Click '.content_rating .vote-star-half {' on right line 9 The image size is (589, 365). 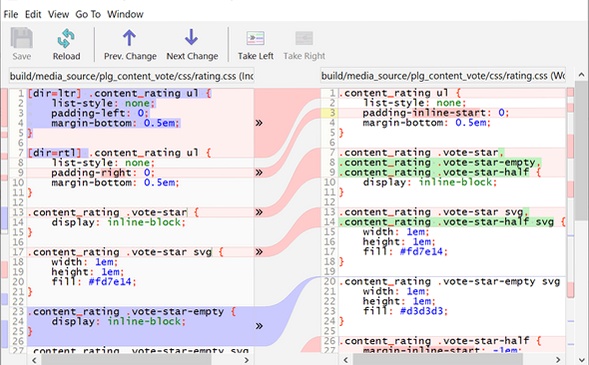coord(440,172)
